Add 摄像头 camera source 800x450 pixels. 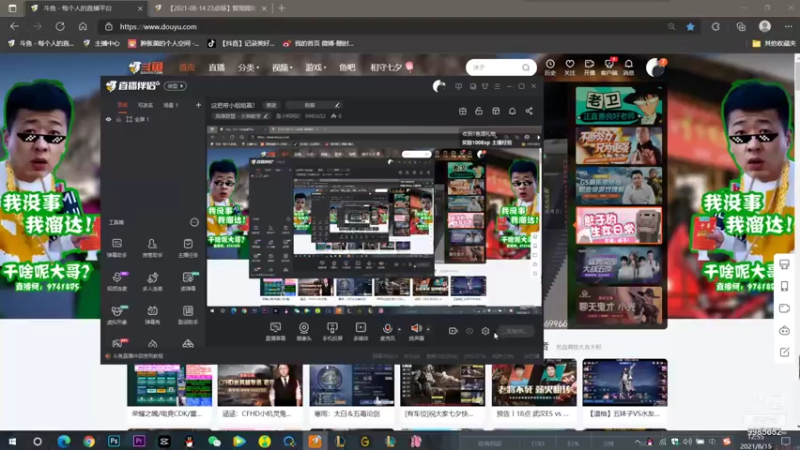pyautogui.click(x=304, y=331)
